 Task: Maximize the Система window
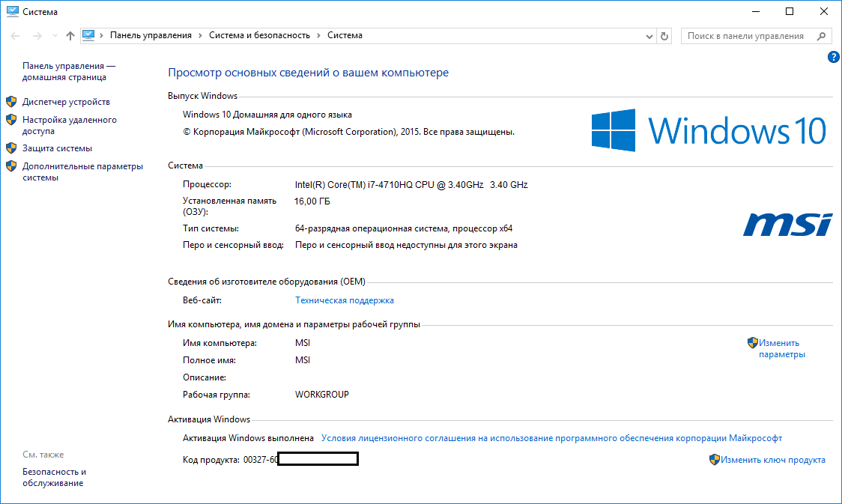click(790, 11)
